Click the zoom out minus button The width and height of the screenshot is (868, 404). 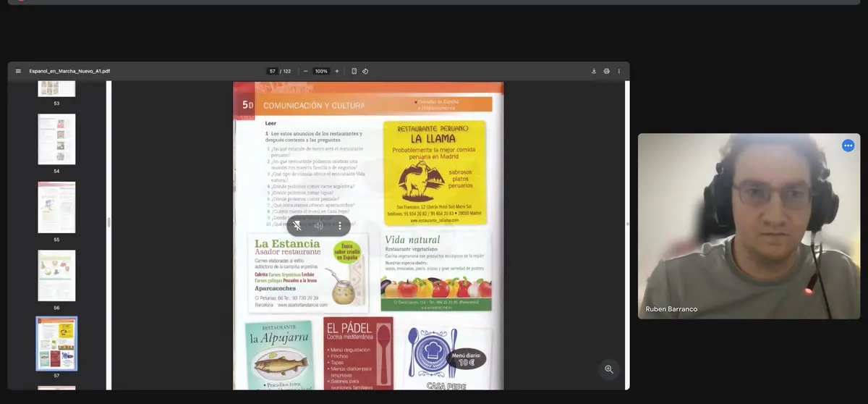tap(306, 71)
